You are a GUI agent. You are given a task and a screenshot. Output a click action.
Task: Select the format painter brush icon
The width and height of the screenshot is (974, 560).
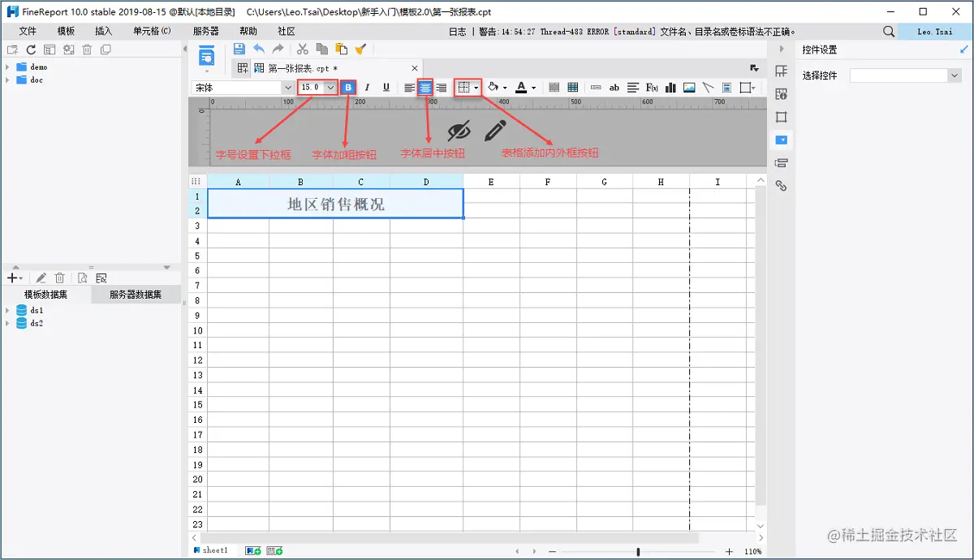coord(360,49)
